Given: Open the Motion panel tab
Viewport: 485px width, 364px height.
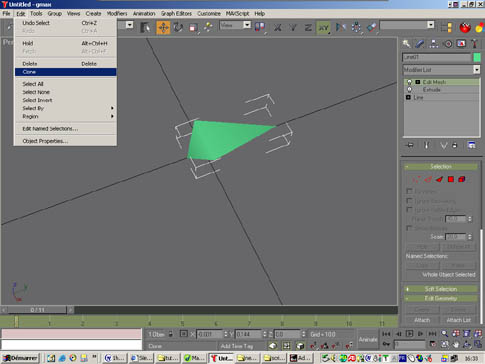Looking at the screenshot, I should click(x=448, y=44).
